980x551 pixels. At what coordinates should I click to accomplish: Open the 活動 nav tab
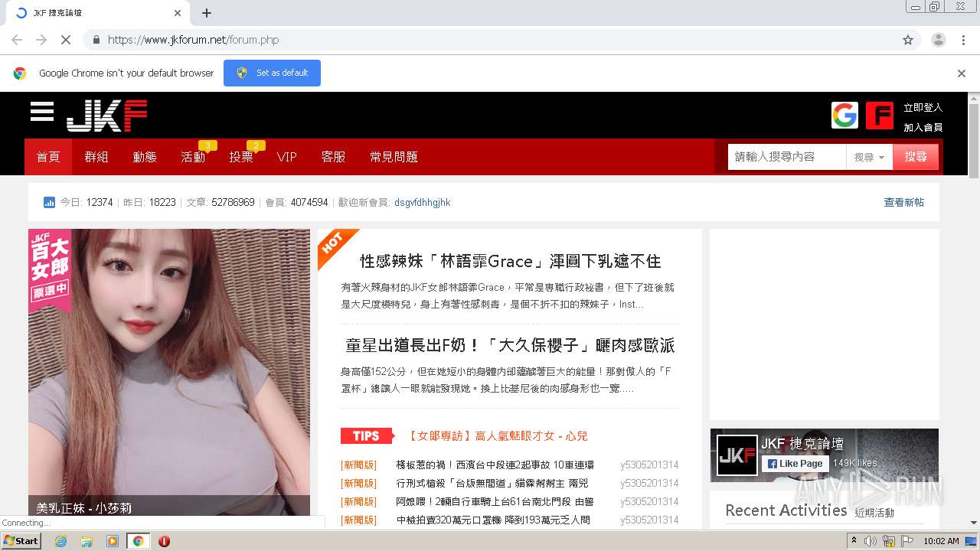click(193, 157)
